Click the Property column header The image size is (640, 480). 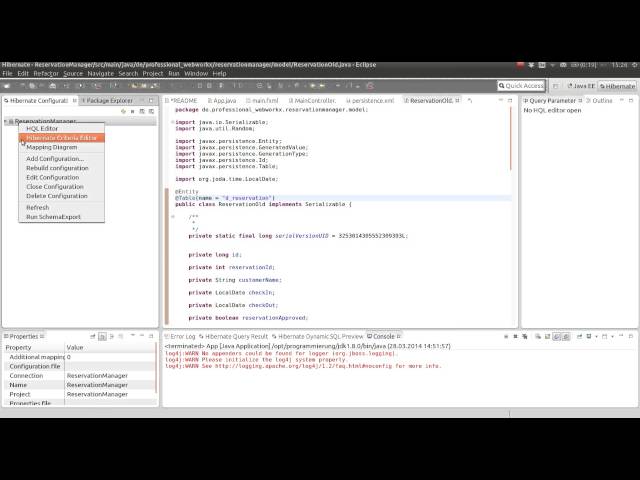tap(34, 347)
